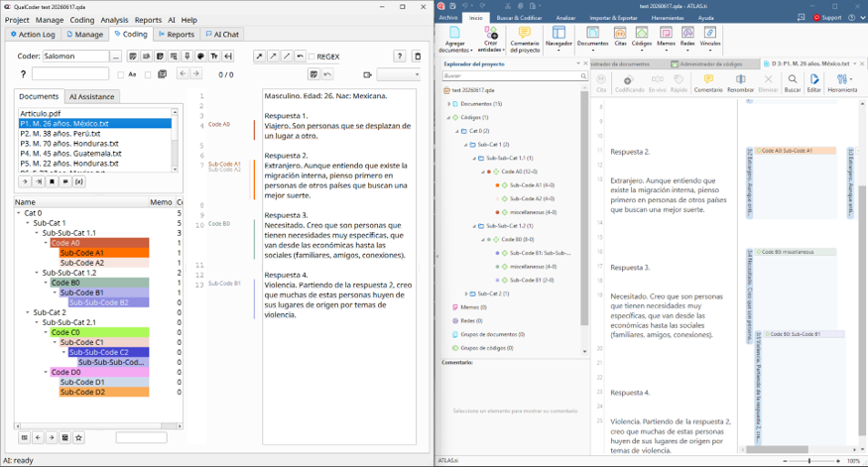868x467 pixels.
Task: Select Memos (0) in ATLAS.ti explorer
Action: pyautogui.click(x=473, y=307)
